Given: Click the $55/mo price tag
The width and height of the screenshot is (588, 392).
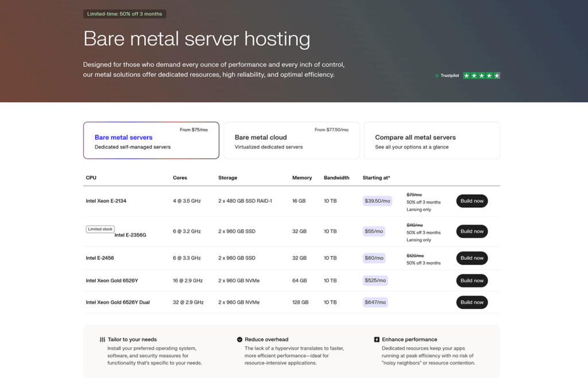Looking at the screenshot, I should 374,231.
